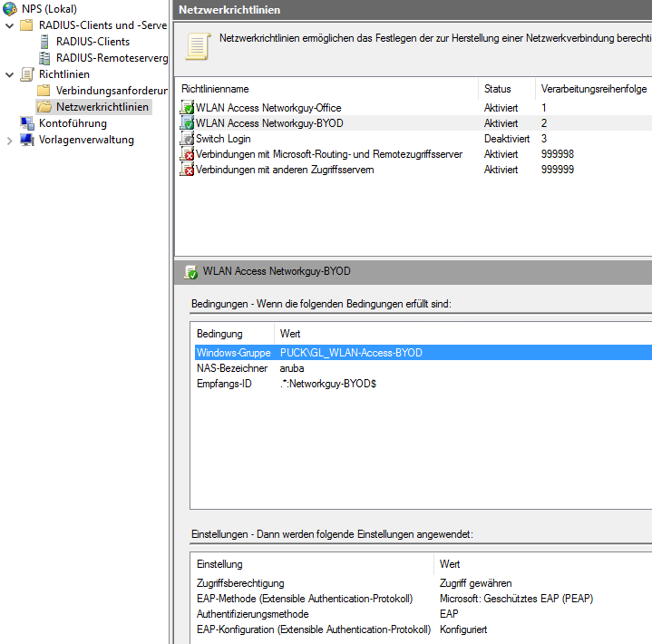
Task: Open Kontoführung in the tree
Action: click(x=73, y=123)
